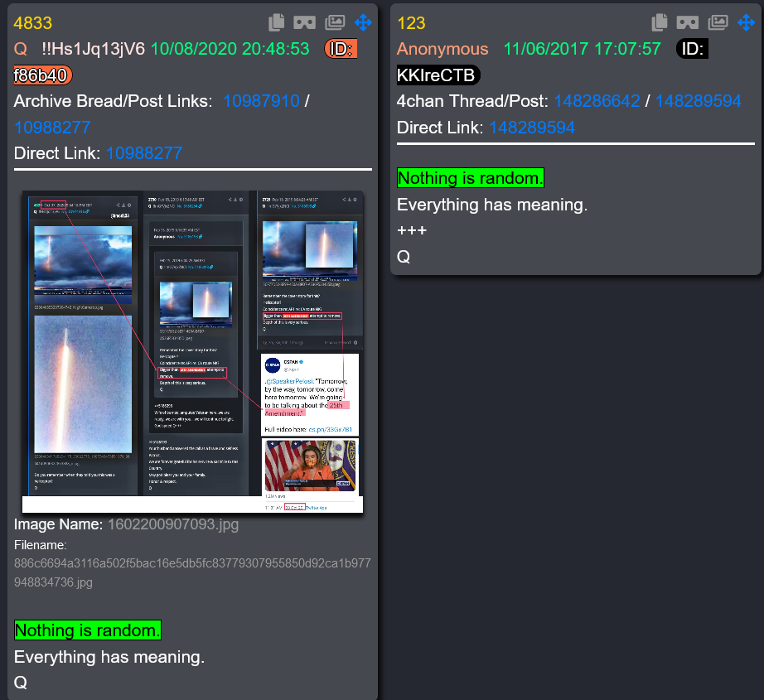Click the black ID badge KKIreCTB
This screenshot has width=764, height=700.
coord(438,75)
